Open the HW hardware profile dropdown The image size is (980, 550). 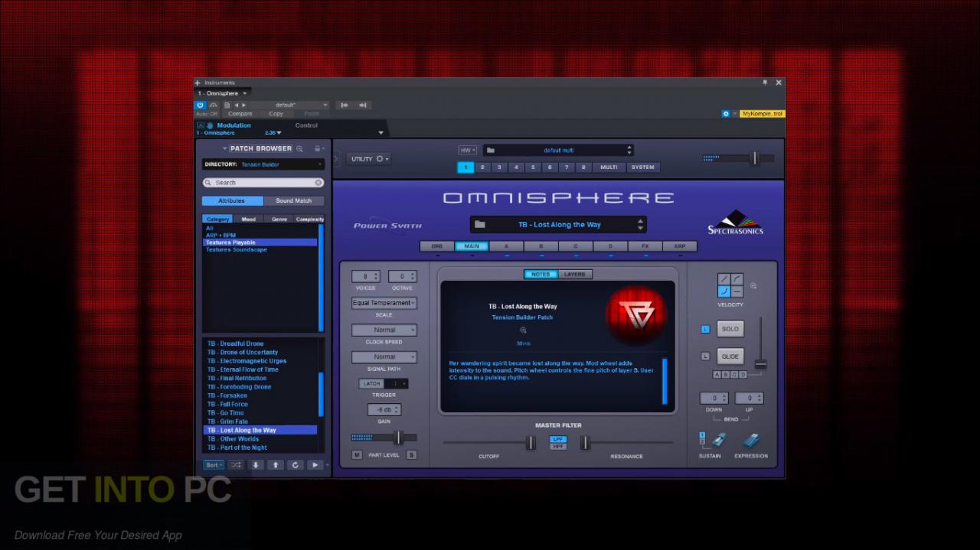click(467, 150)
